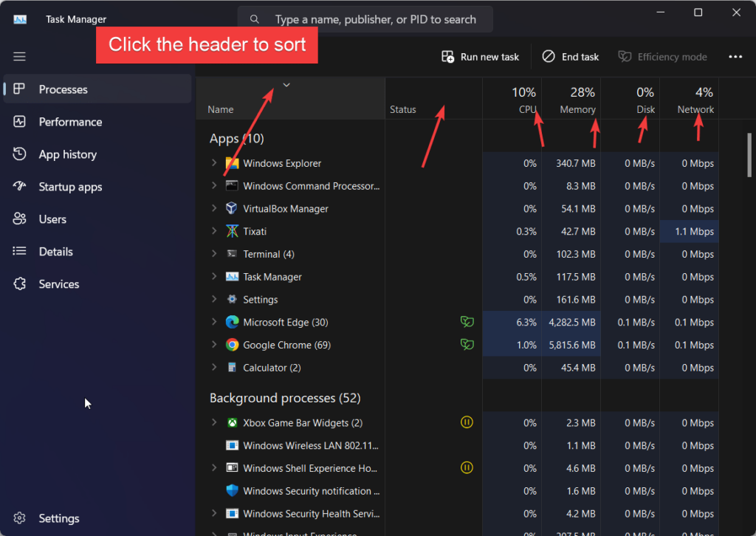Open Task Manager Settings gear
Screen dimensions: 756x536
pos(19,518)
